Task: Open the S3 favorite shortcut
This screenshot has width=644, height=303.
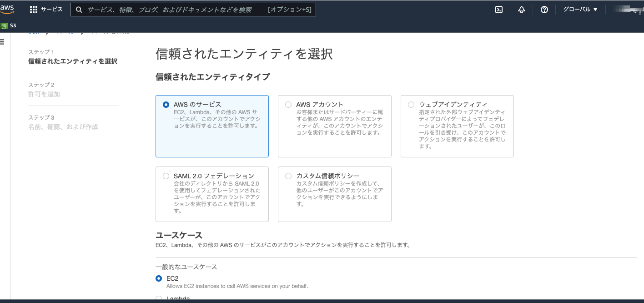Action: [x=9, y=25]
